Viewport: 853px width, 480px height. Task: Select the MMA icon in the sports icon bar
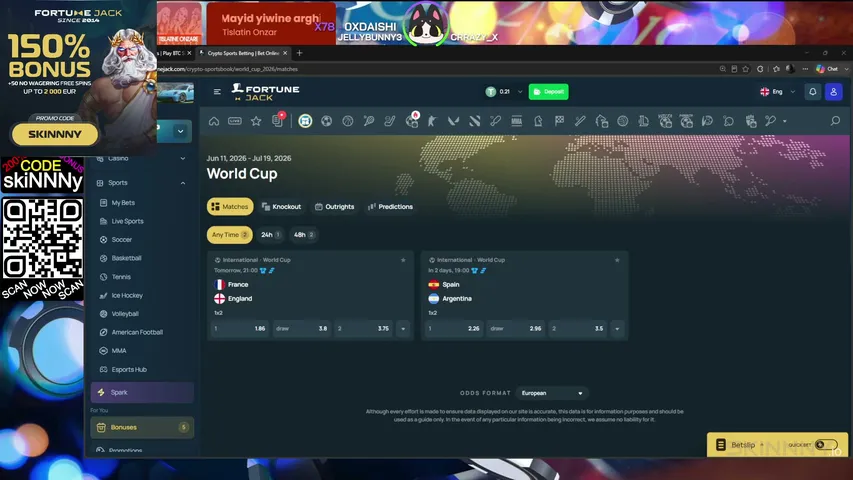click(516, 121)
